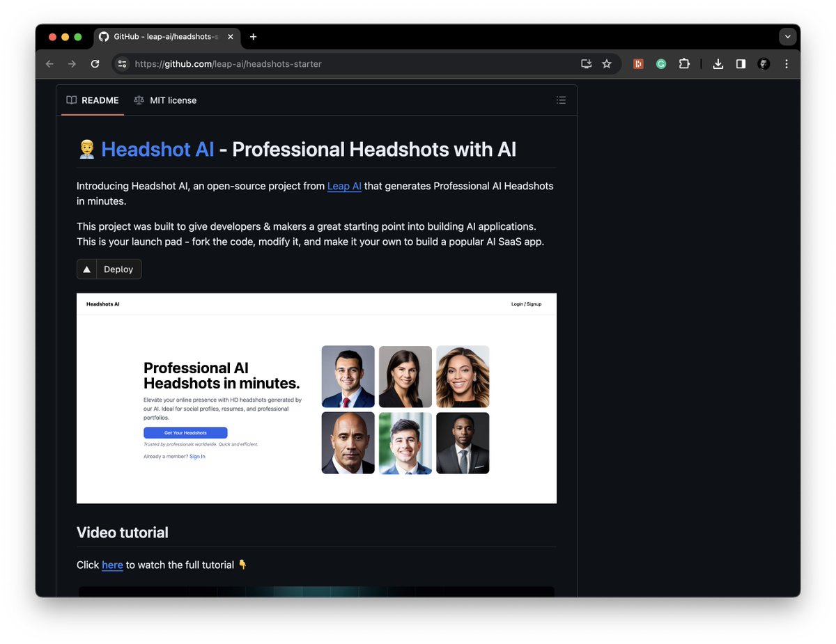This screenshot has height=644, width=836.
Task: Click the new tab plus button
Action: tap(253, 37)
